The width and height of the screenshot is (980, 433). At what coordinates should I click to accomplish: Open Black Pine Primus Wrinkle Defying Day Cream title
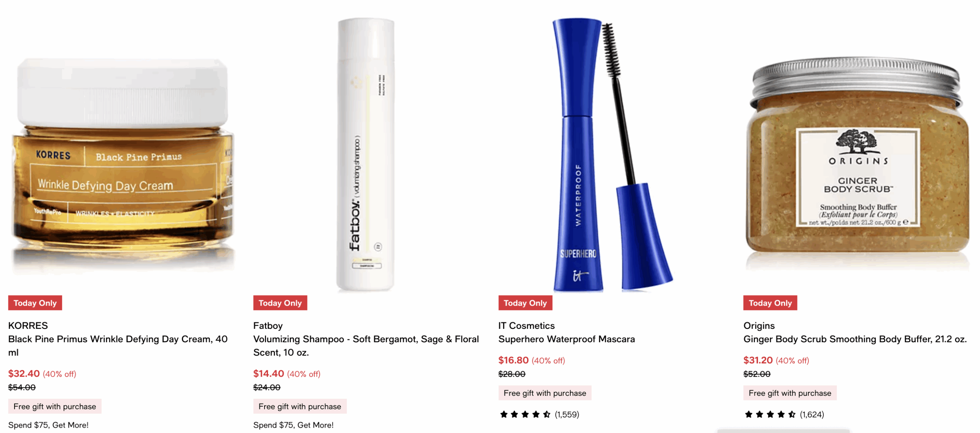pyautogui.click(x=118, y=346)
